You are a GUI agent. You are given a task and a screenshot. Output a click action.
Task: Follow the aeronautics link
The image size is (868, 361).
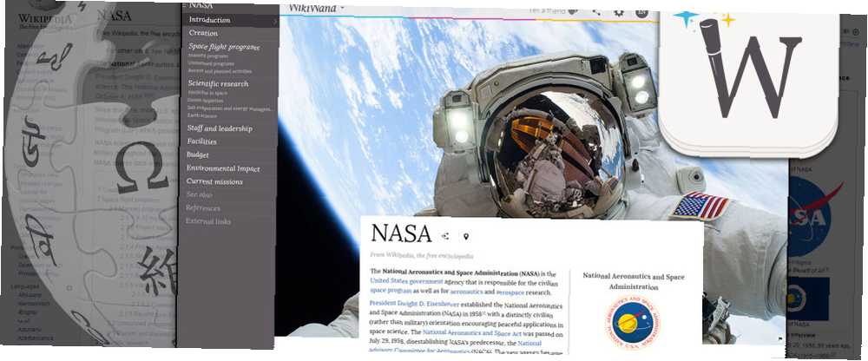click(467, 292)
